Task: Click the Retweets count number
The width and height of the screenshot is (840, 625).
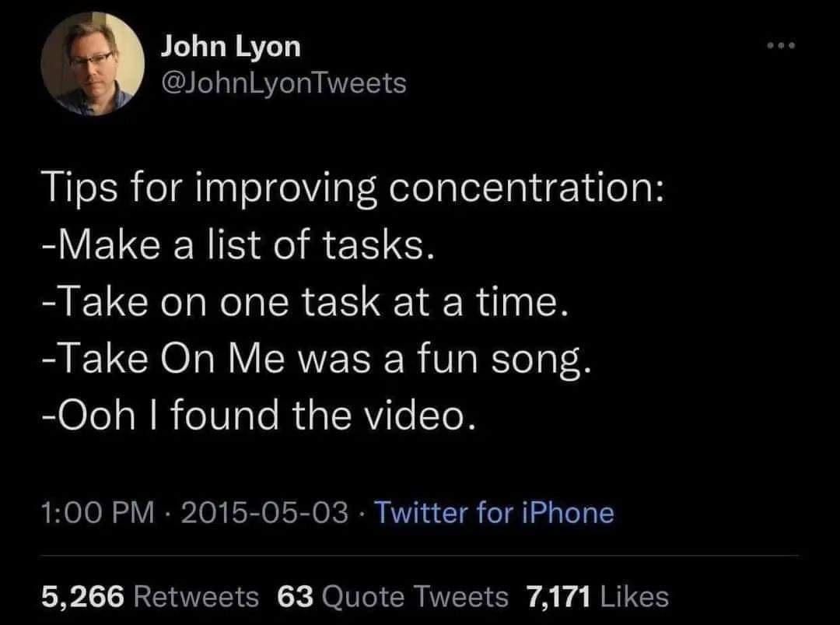Action: point(80,595)
